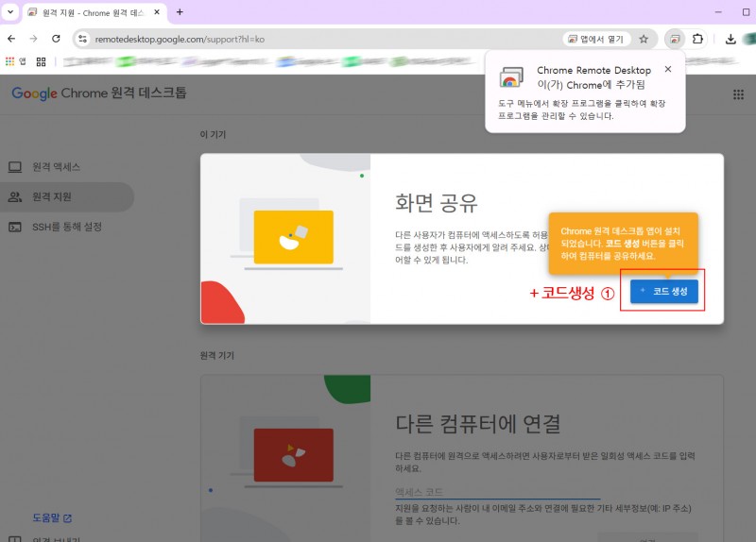Click external link icon next to 도움말

click(67, 518)
